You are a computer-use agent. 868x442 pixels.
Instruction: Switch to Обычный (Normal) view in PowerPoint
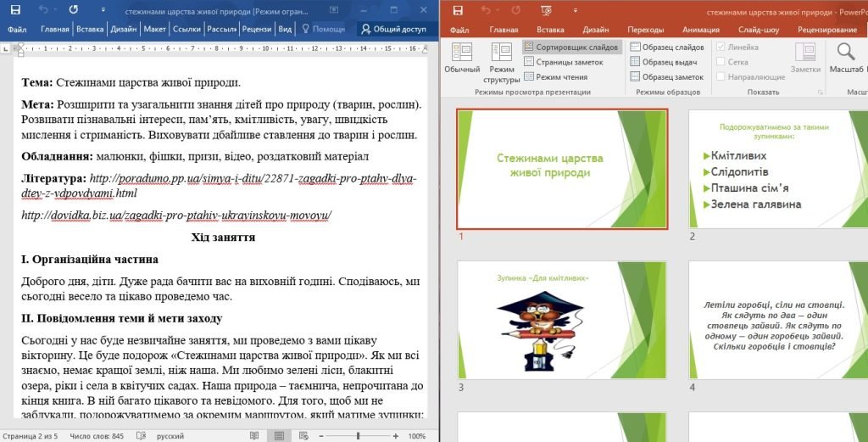point(462,59)
